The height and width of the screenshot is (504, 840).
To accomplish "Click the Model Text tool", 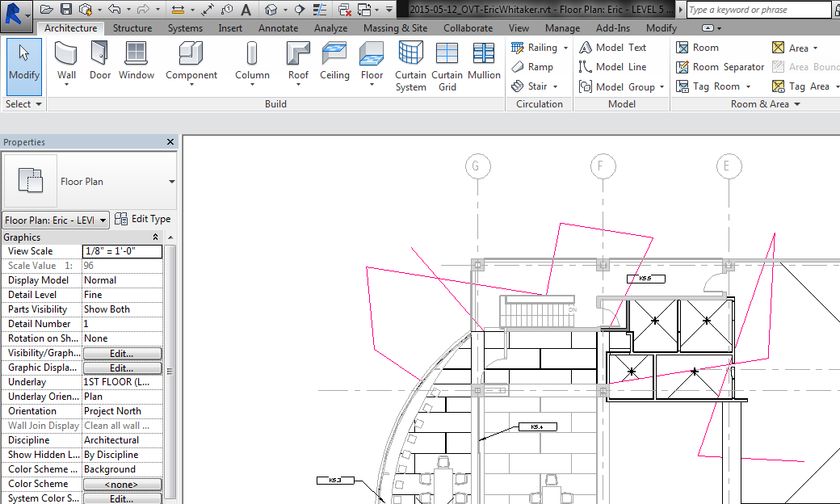I will pyautogui.click(x=612, y=48).
